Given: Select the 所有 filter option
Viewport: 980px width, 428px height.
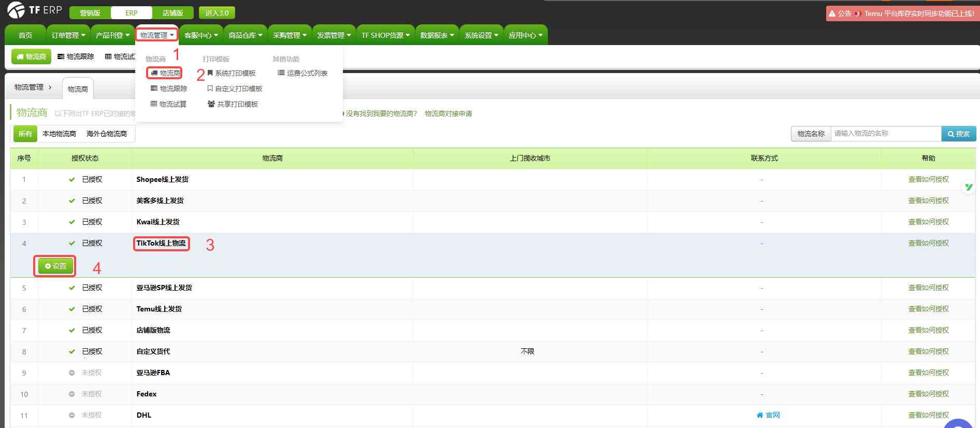Looking at the screenshot, I should [25, 134].
